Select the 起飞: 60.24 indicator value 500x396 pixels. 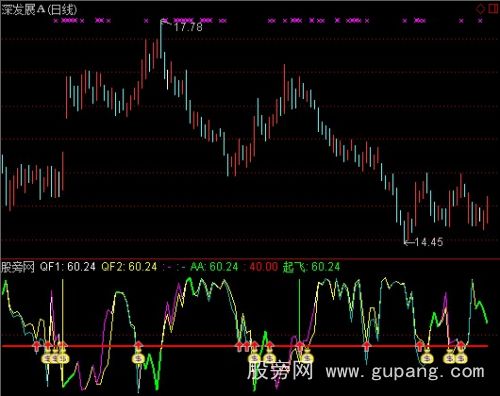click(311, 267)
